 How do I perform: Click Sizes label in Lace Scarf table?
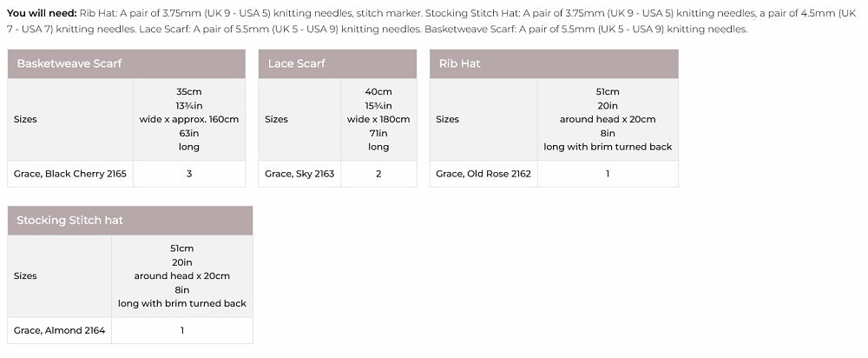pos(276,119)
